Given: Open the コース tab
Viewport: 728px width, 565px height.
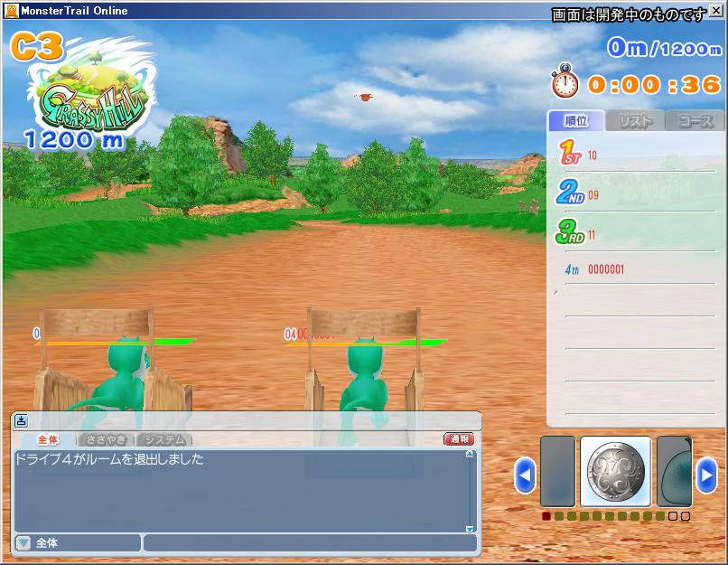Looking at the screenshot, I should (695, 121).
